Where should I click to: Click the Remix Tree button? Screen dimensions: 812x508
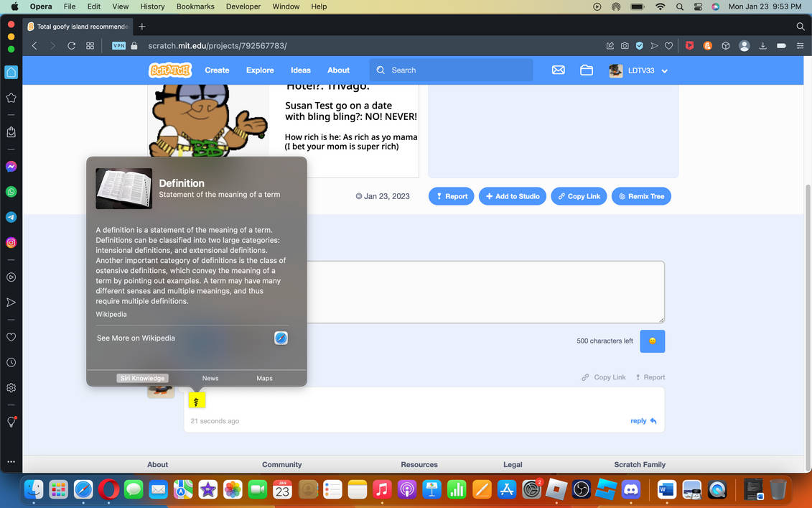[x=641, y=196]
